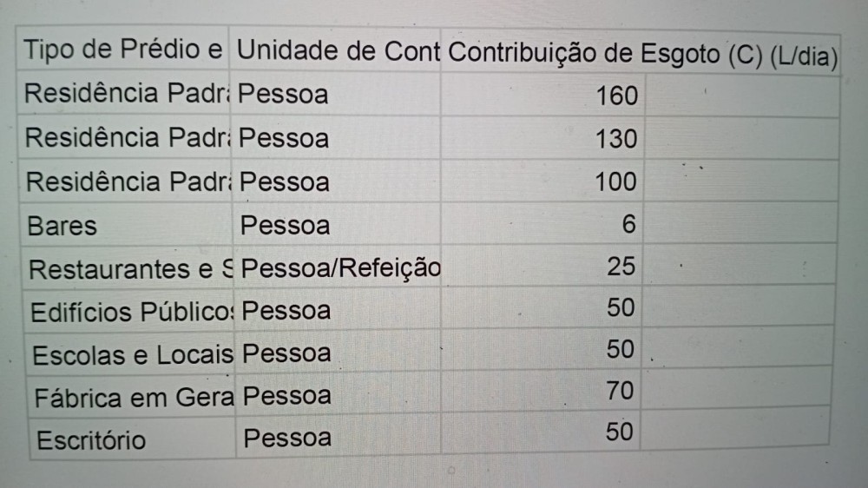Select the 'Escolas e Locais' cell

click(132, 354)
